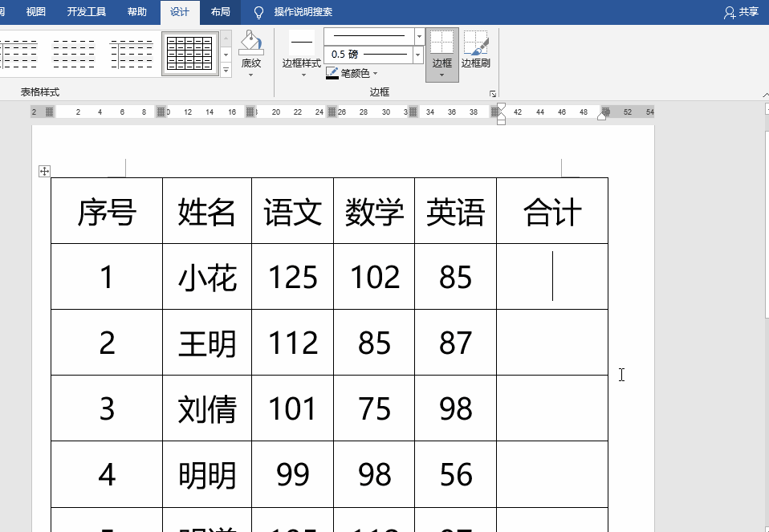The height and width of the screenshot is (532, 769).
Task: Click the cell containing 102
Action: tap(374, 277)
